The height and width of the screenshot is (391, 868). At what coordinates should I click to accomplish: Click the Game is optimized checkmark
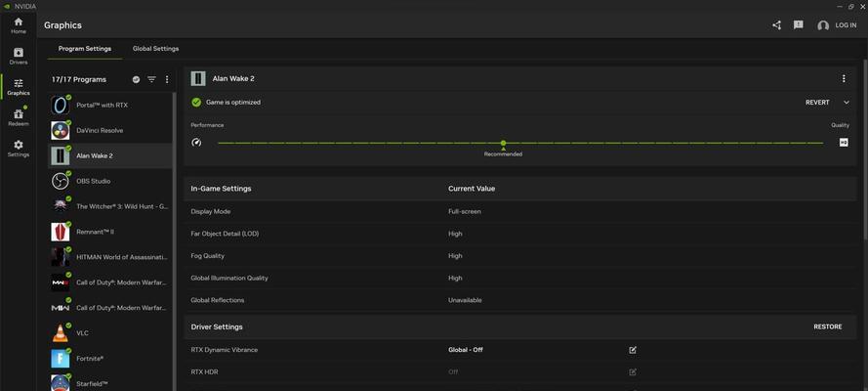point(196,103)
